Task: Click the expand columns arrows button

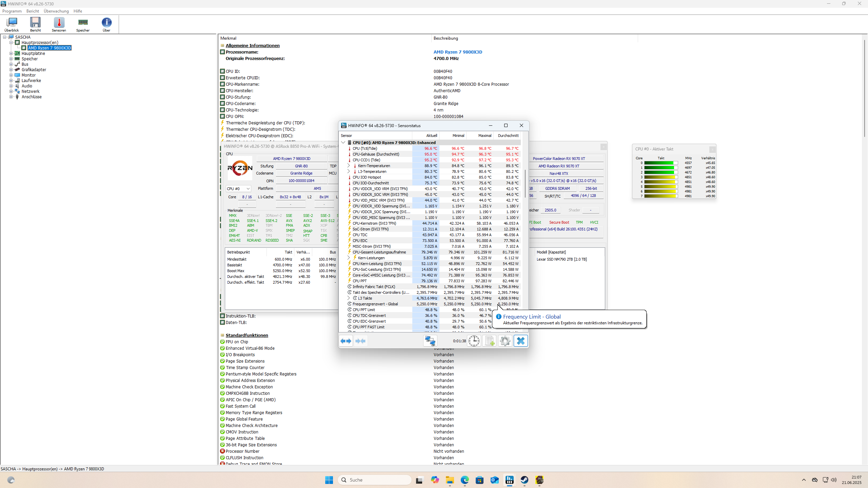Action: pos(346,341)
